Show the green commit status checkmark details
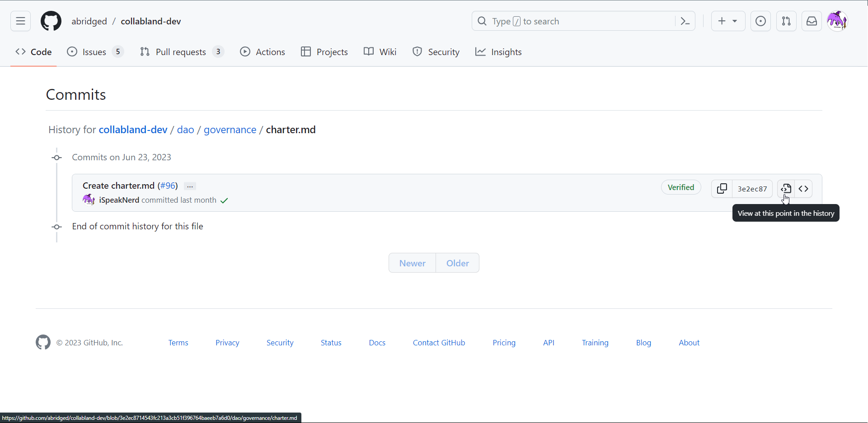 click(x=224, y=200)
